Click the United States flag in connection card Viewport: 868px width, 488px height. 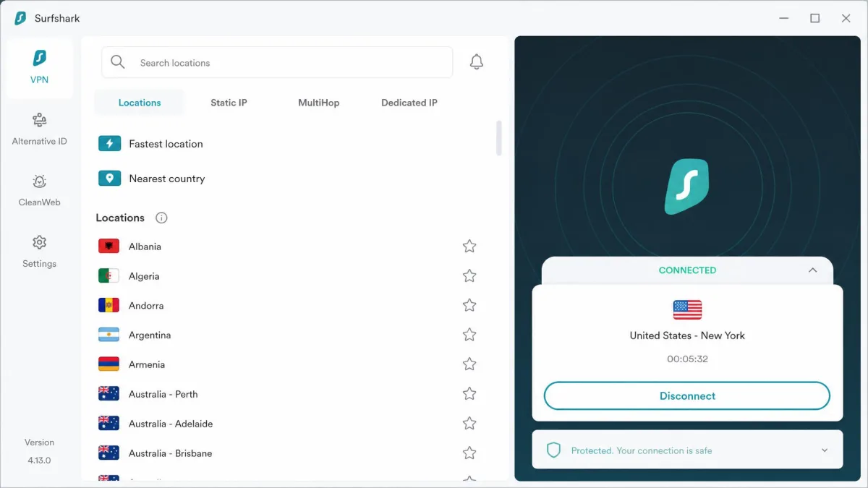[x=687, y=309]
